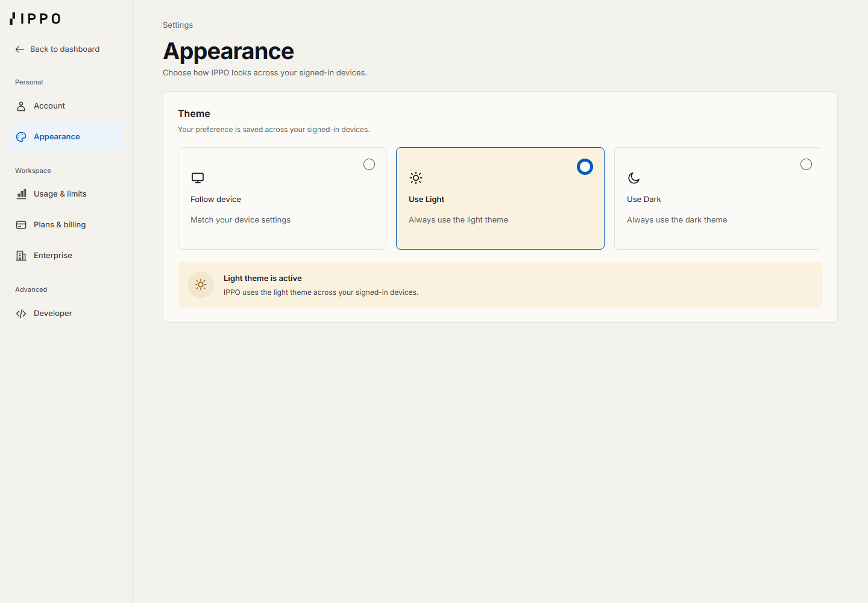This screenshot has height=603, width=868.
Task: Open the Developer section
Action: tap(66, 314)
